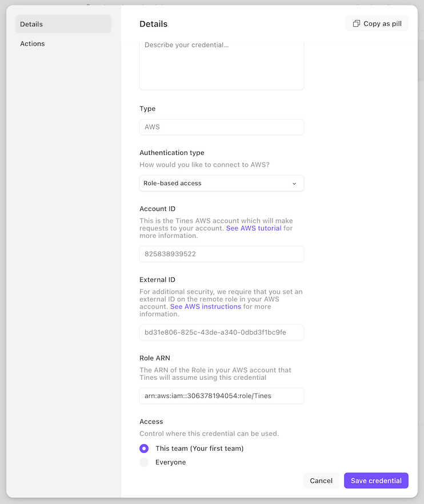Click the copy icon in Copy as pill
This screenshot has width=424, height=504.
point(356,23)
